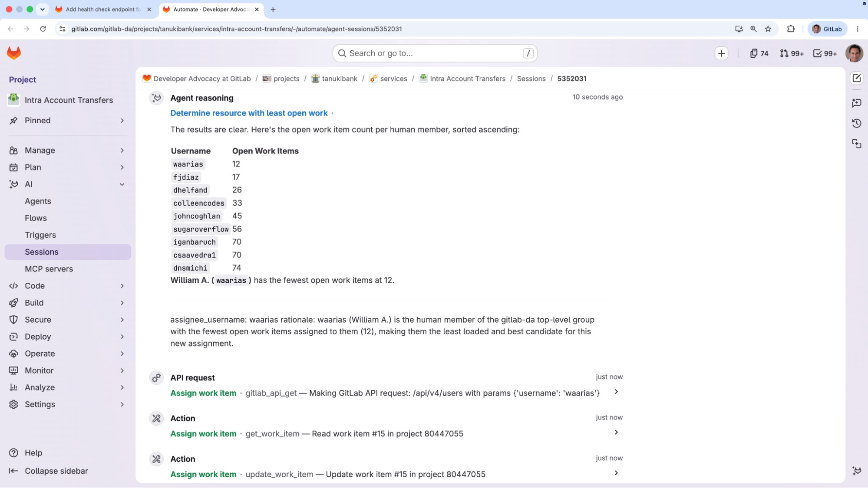Expand the Secure sidebar section
868x488 pixels.
tap(67, 320)
